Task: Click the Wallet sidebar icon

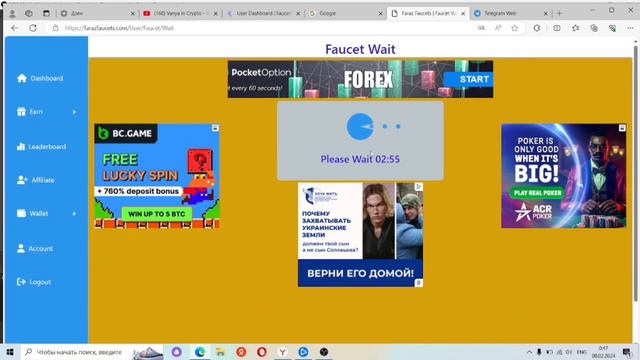Action: 21,213
